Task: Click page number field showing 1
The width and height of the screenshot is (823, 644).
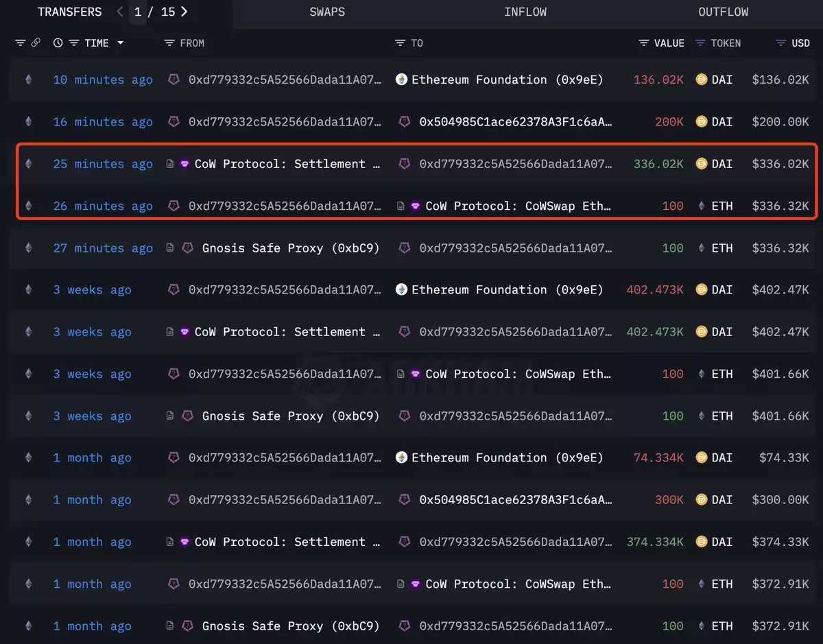Action: (x=138, y=12)
